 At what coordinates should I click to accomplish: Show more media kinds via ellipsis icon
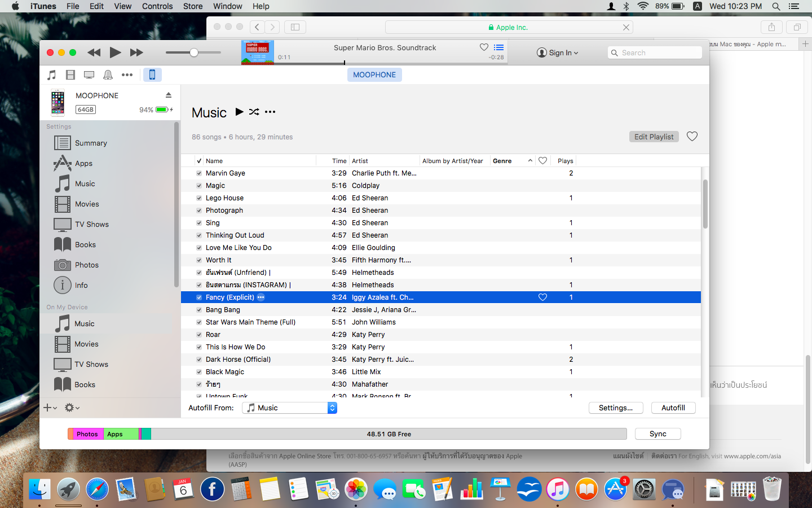127,75
